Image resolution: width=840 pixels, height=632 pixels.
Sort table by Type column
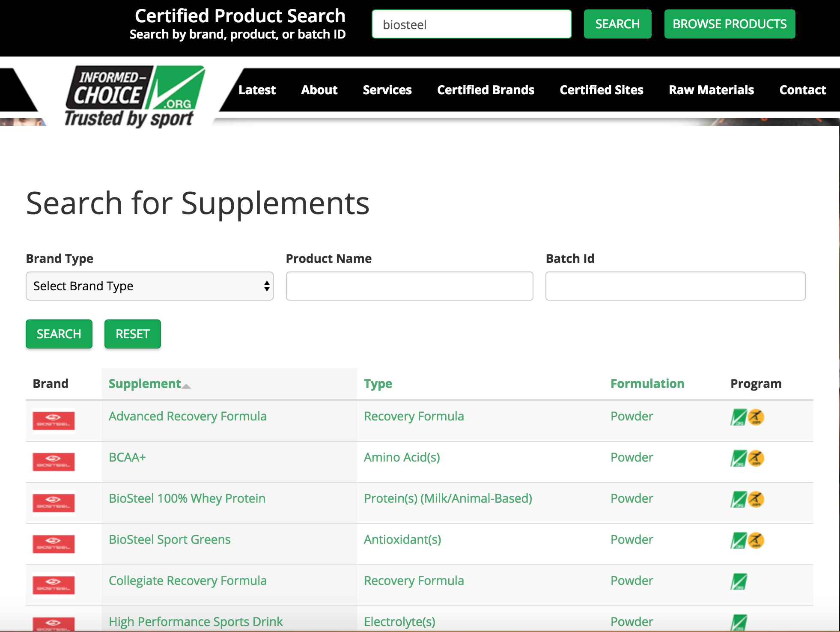[x=378, y=384]
